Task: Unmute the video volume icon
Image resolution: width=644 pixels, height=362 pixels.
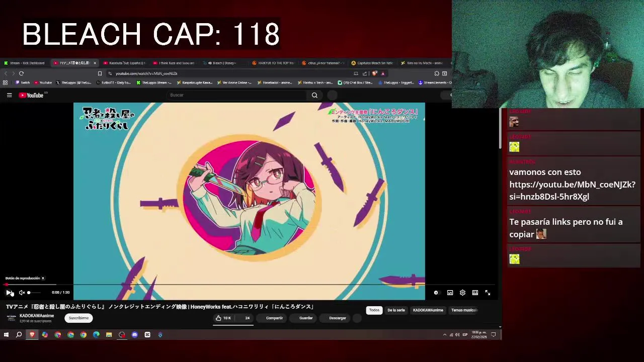Action: (22, 293)
